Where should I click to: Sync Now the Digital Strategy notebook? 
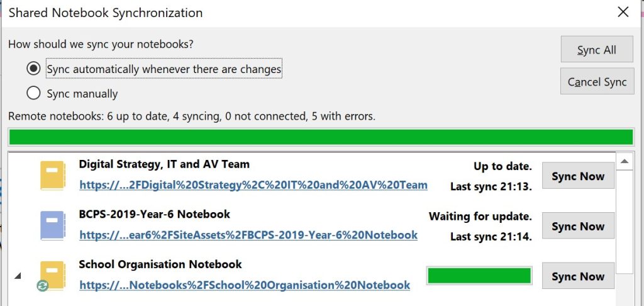tap(579, 176)
